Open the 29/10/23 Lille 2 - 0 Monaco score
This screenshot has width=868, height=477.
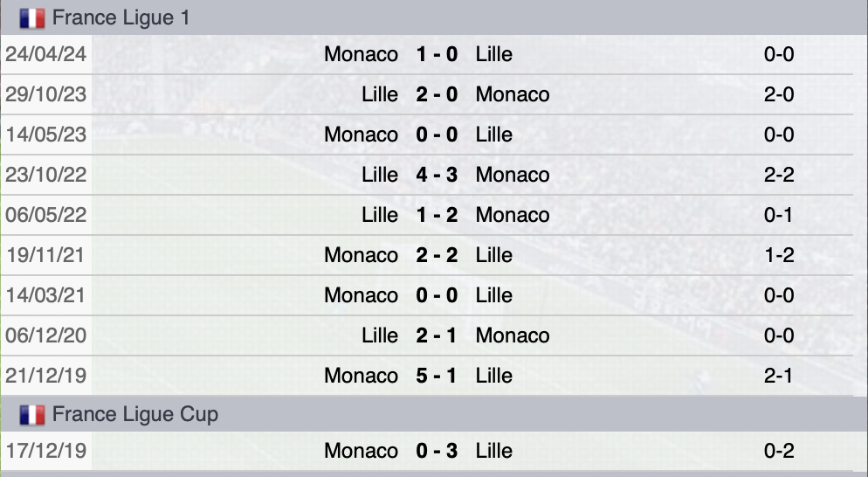(x=437, y=94)
